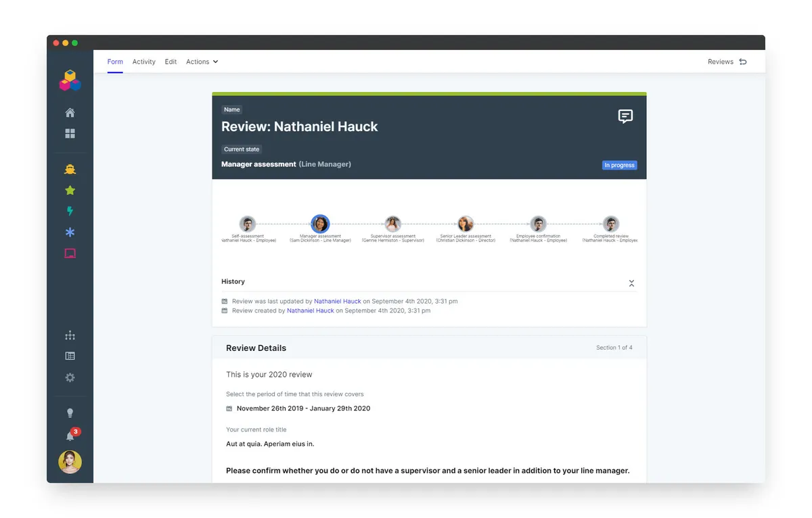Switch to the Activity tab
The height and width of the screenshot is (518, 812).
coord(144,62)
